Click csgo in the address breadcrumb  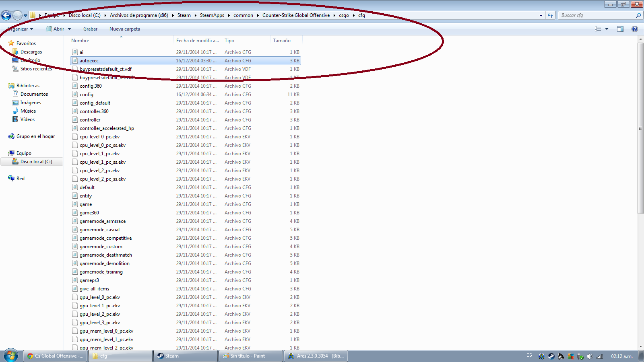pyautogui.click(x=344, y=15)
